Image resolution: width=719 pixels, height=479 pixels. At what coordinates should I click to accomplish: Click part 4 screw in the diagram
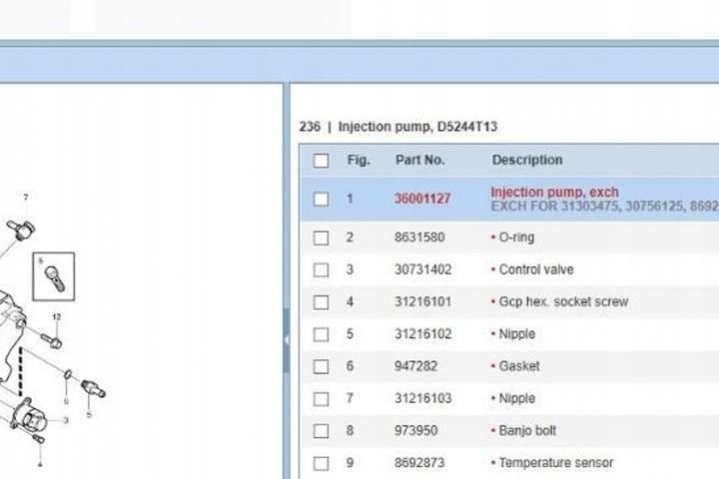click(37, 438)
